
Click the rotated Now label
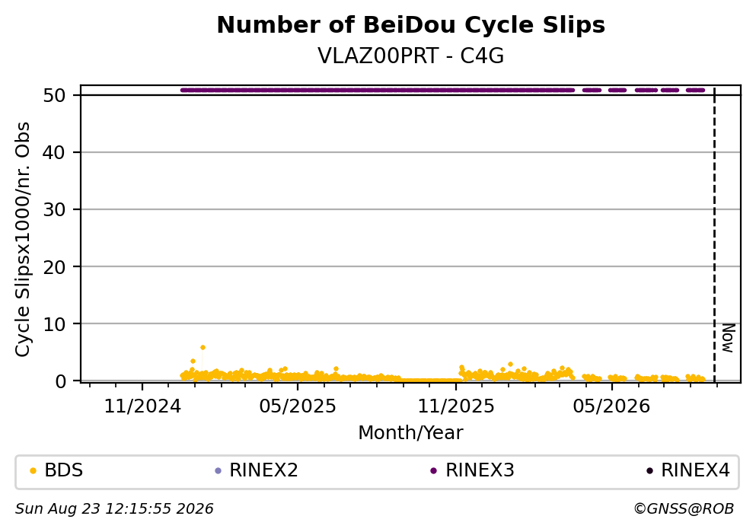728,338
